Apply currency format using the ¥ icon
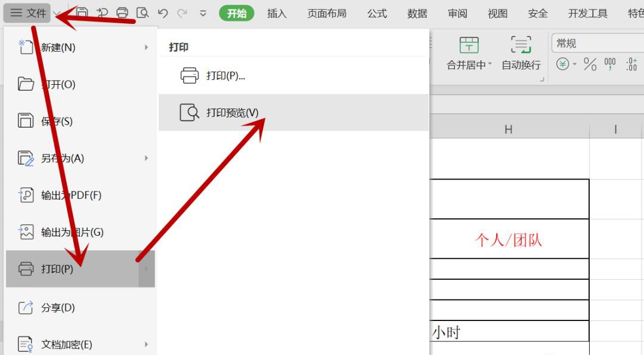 (563, 63)
